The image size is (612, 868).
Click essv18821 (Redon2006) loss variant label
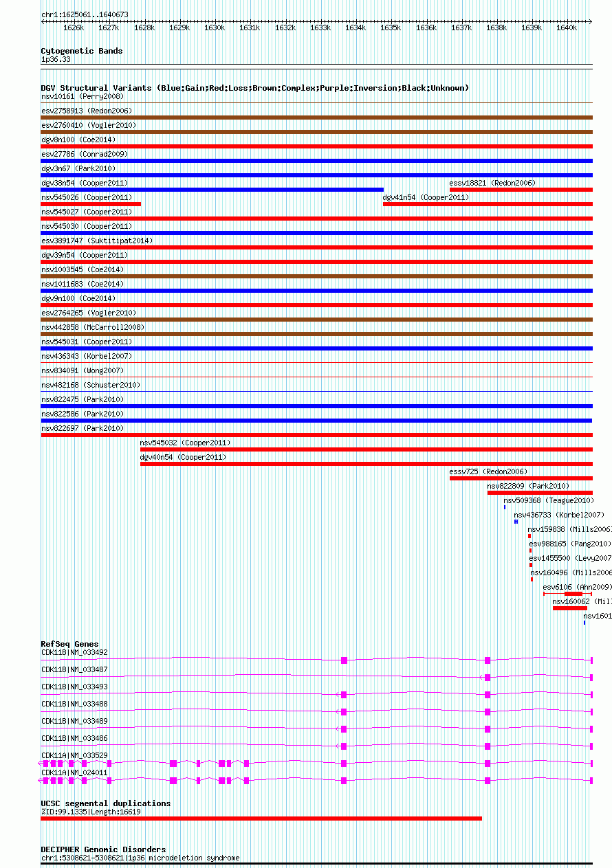pyautogui.click(x=492, y=183)
